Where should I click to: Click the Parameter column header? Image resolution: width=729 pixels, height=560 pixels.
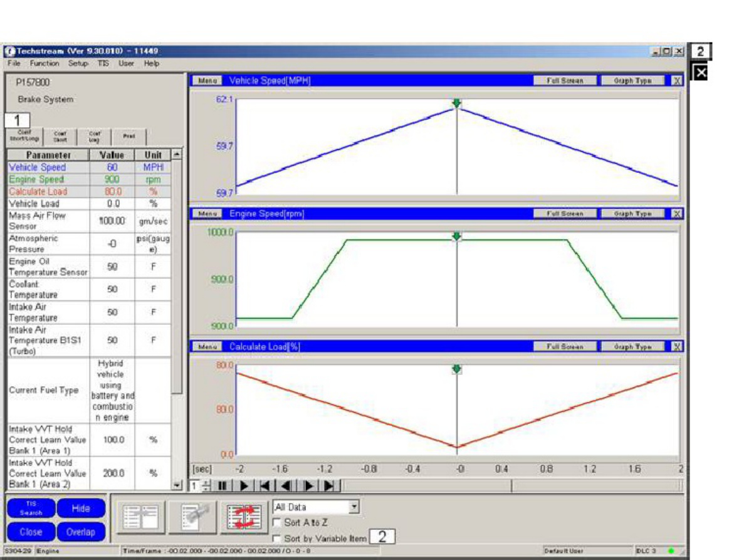tap(48, 155)
